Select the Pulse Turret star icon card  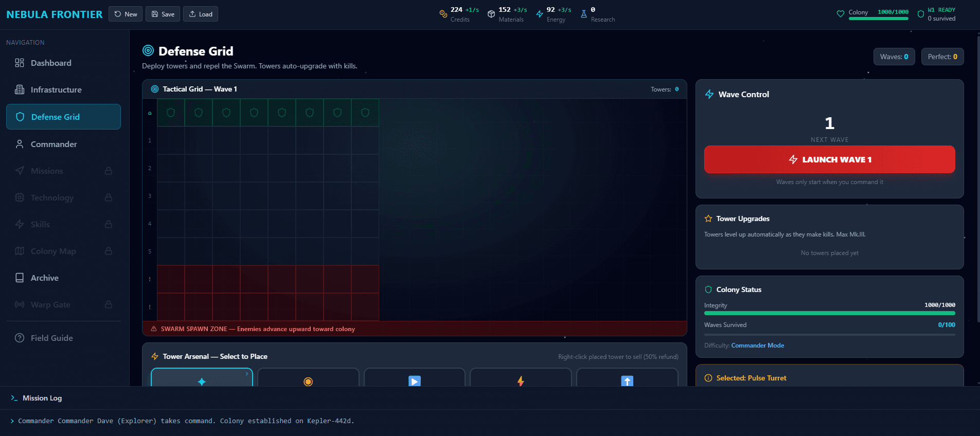[x=202, y=377]
